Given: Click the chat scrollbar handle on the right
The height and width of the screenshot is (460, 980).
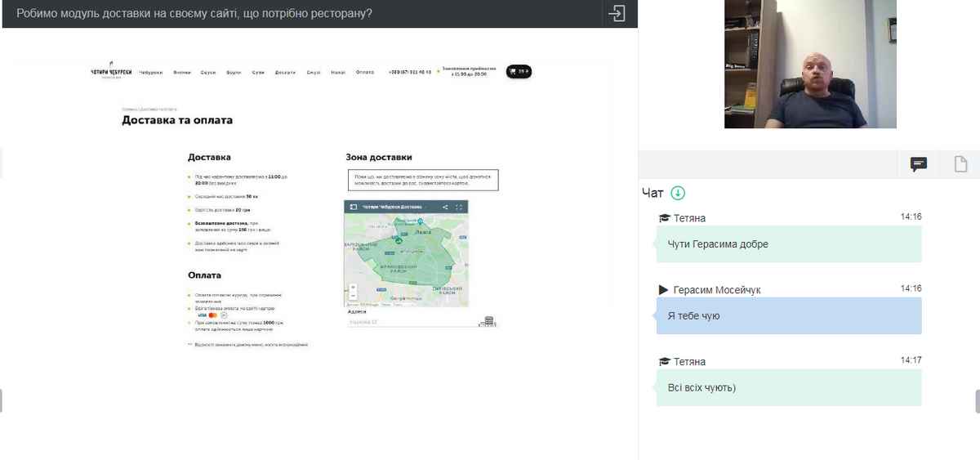Looking at the screenshot, I should tap(977, 401).
